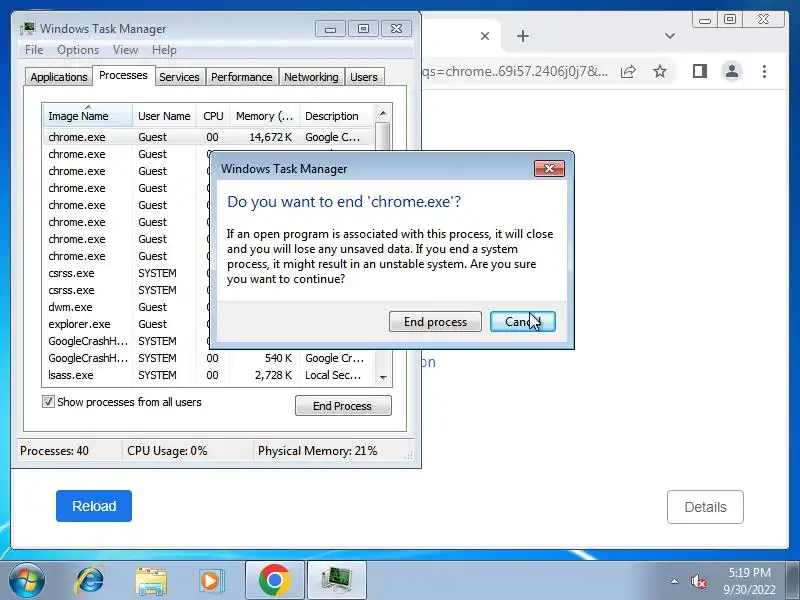Click Reload button on Chrome page
Screen dimensions: 800x600
94,506
